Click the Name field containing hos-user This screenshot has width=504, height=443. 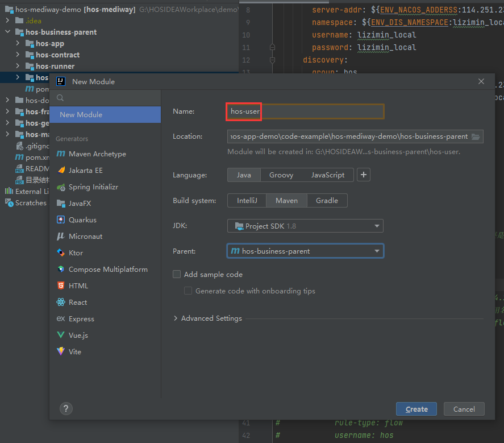[x=305, y=111]
